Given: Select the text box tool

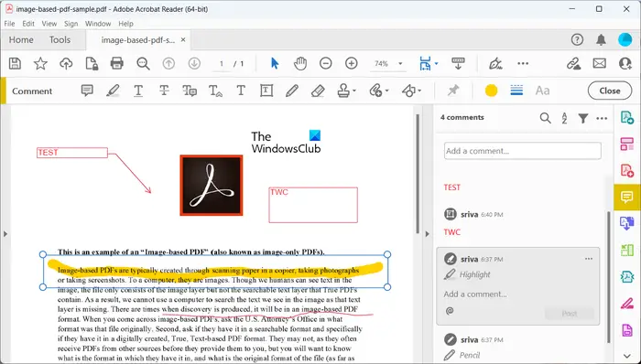Looking at the screenshot, I should (266, 91).
